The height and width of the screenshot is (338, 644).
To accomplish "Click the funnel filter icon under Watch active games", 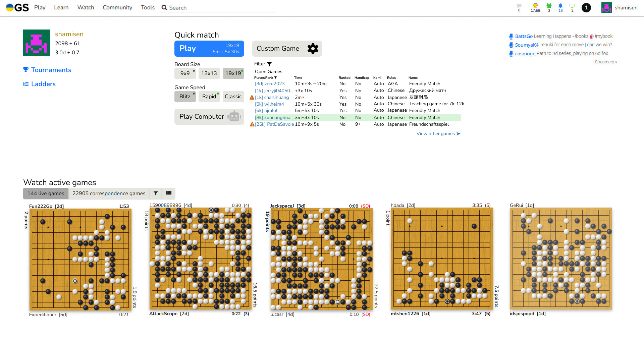I will click(x=156, y=193).
